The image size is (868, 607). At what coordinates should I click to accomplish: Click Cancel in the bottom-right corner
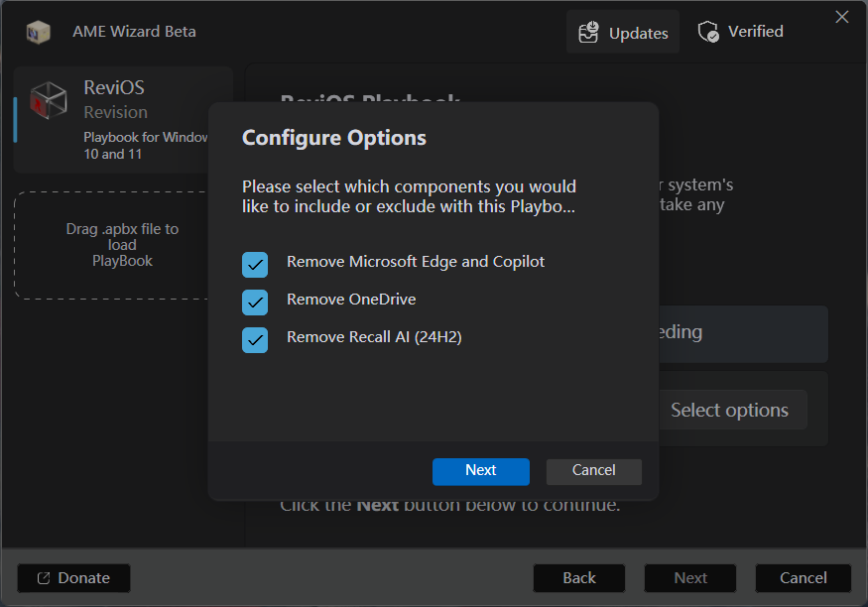pyautogui.click(x=803, y=578)
